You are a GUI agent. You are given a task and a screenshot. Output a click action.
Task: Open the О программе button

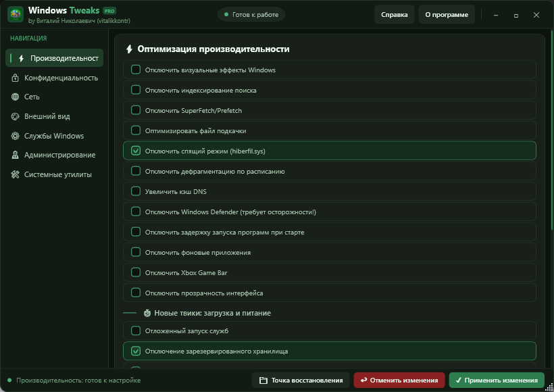(447, 14)
